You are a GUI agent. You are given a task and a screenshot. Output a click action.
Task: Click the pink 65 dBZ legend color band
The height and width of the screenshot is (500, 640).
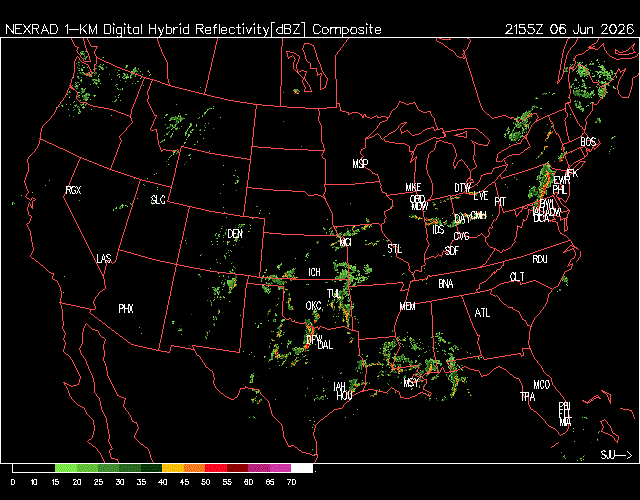click(x=280, y=468)
